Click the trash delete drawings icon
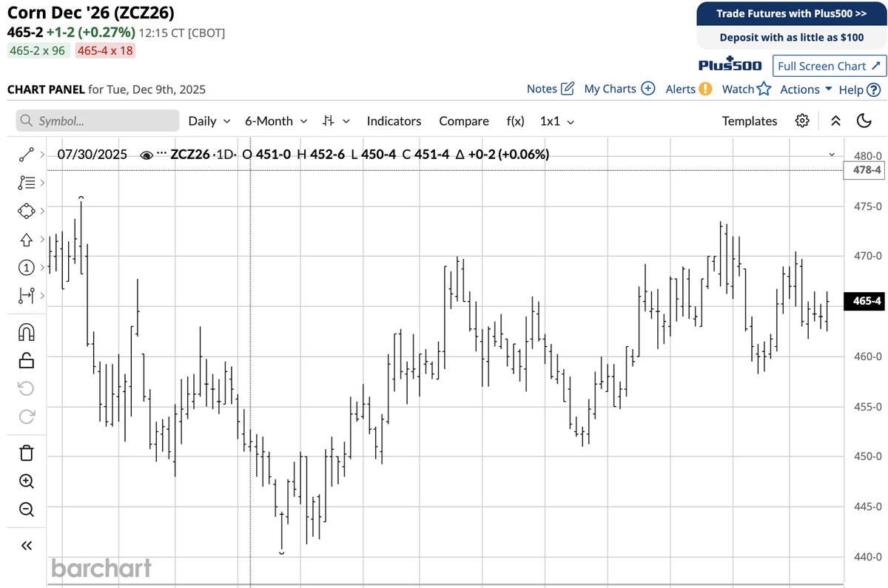Image resolution: width=888 pixels, height=588 pixels. point(27,453)
